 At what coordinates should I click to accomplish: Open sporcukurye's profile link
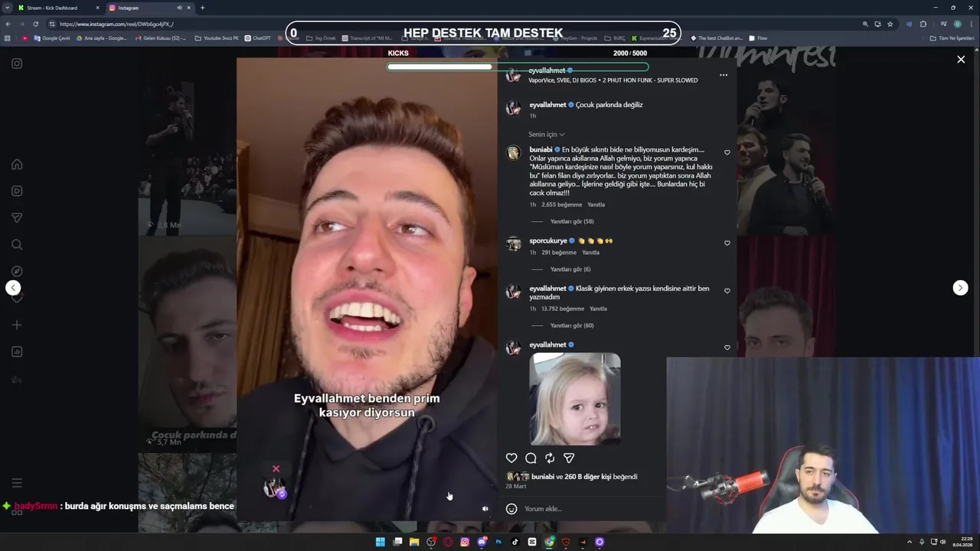tap(548, 241)
